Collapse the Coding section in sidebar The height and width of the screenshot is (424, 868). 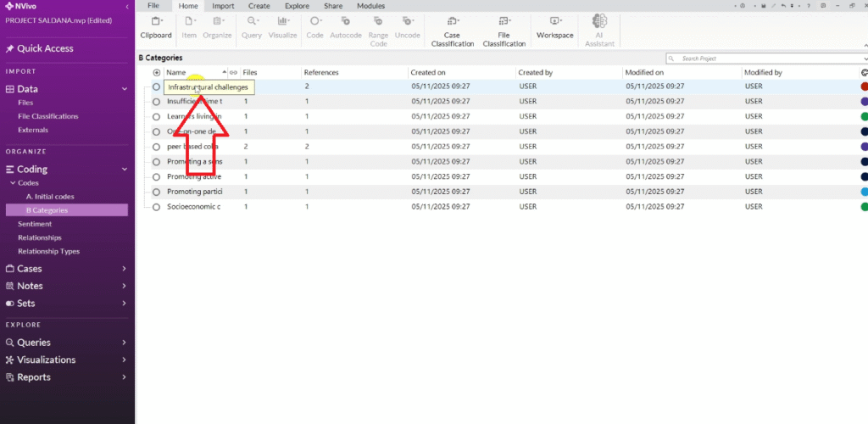(125, 170)
